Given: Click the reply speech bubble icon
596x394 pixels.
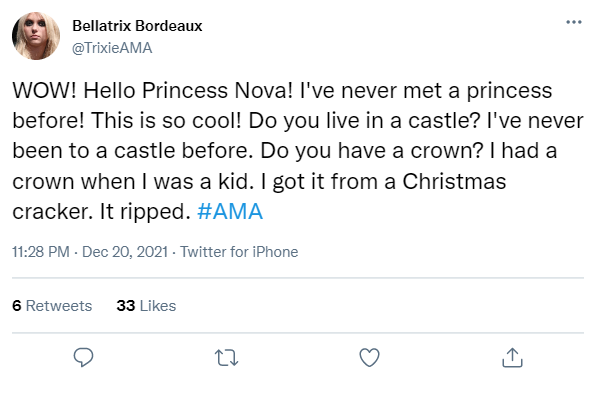Looking at the screenshot, I should click(83, 357).
